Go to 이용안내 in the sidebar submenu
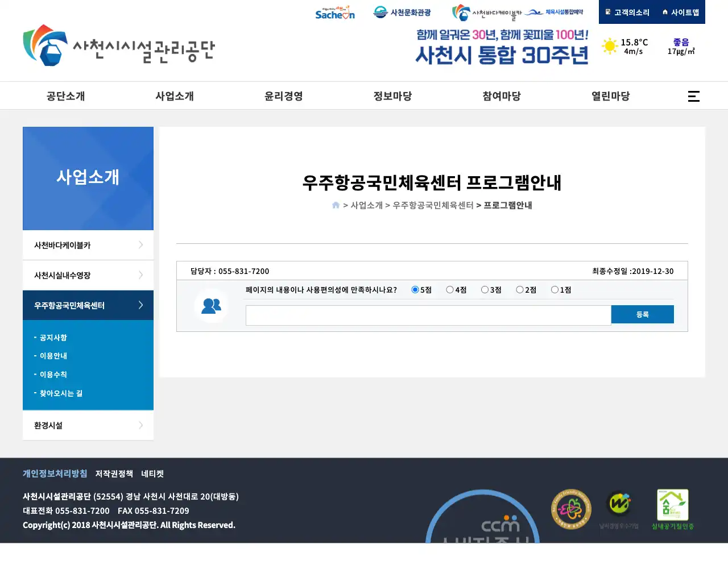 coord(53,356)
